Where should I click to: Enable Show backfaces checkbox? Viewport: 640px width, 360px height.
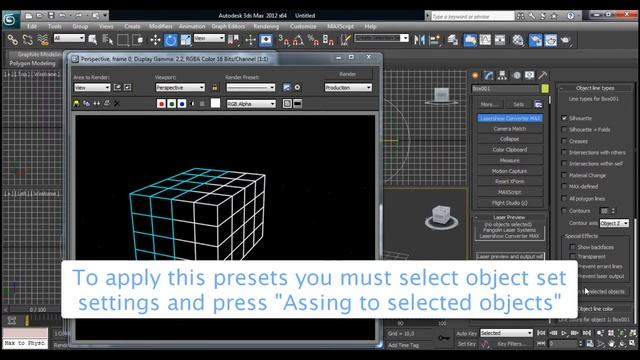point(572,247)
